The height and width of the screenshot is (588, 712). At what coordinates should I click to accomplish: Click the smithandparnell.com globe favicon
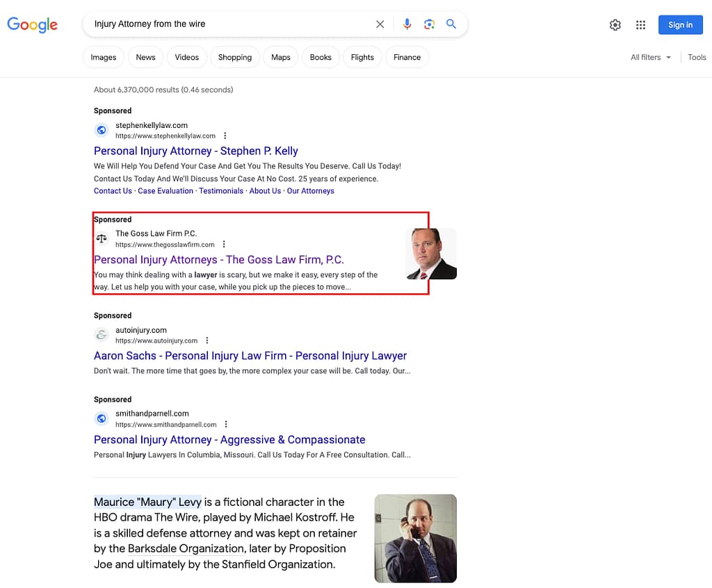(x=102, y=418)
